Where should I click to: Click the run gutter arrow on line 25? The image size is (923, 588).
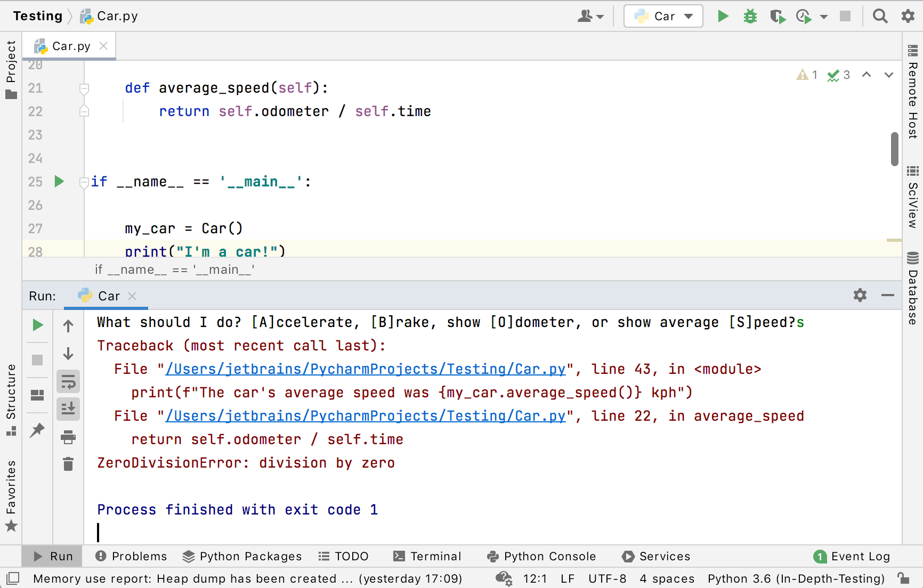click(59, 182)
